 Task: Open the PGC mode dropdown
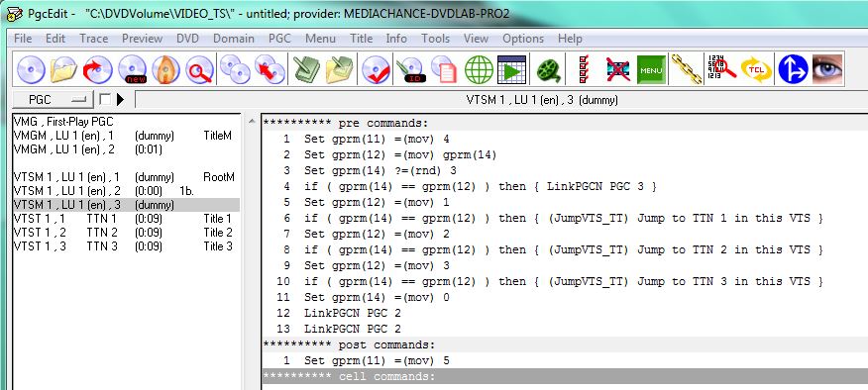tap(54, 100)
